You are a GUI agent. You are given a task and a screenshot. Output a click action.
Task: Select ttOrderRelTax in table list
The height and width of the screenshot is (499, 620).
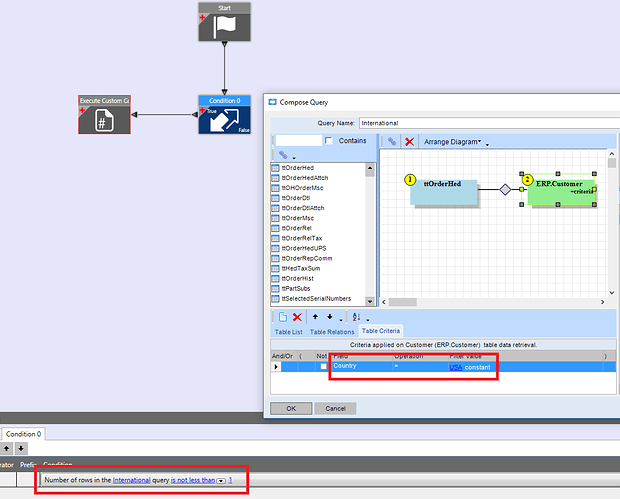(301, 238)
